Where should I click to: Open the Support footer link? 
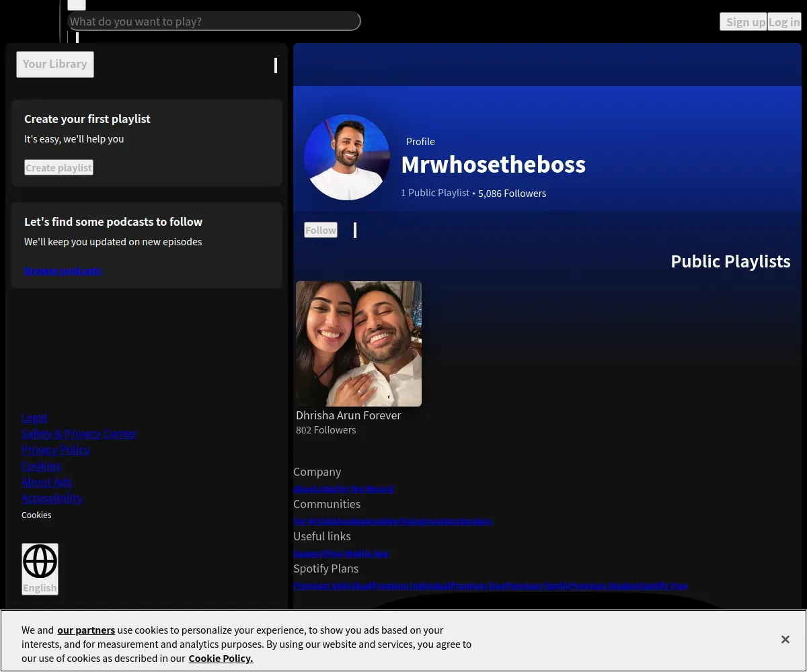[x=309, y=554]
